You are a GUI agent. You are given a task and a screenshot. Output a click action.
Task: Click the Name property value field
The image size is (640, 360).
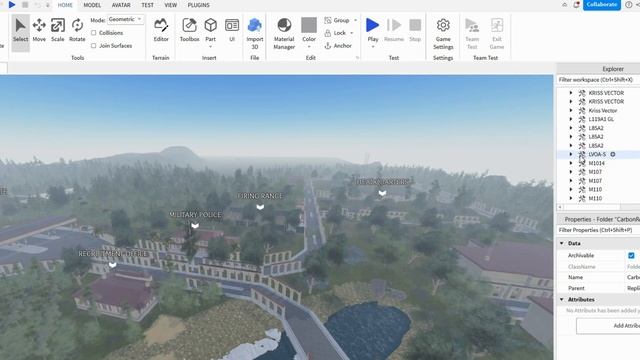(x=633, y=277)
